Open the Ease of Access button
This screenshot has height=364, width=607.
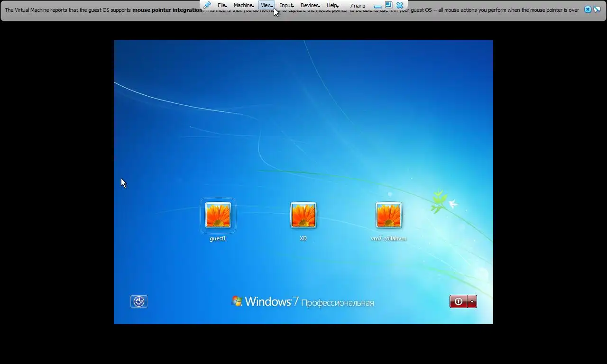tap(139, 301)
